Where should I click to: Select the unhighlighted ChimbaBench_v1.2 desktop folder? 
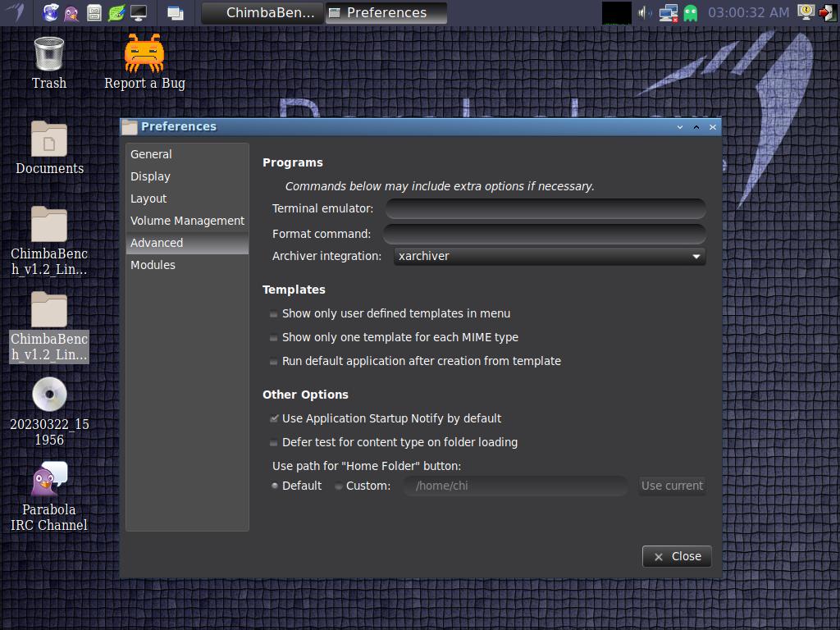49,240
